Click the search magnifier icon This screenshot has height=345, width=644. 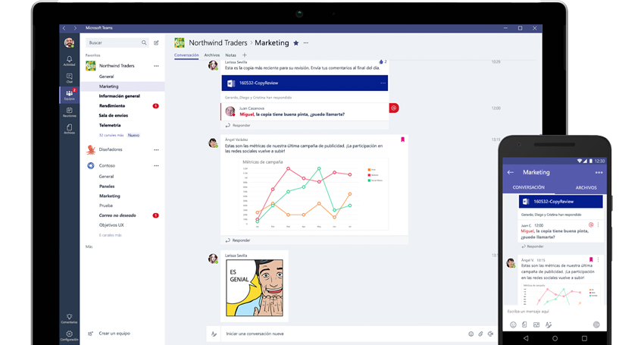pos(144,42)
